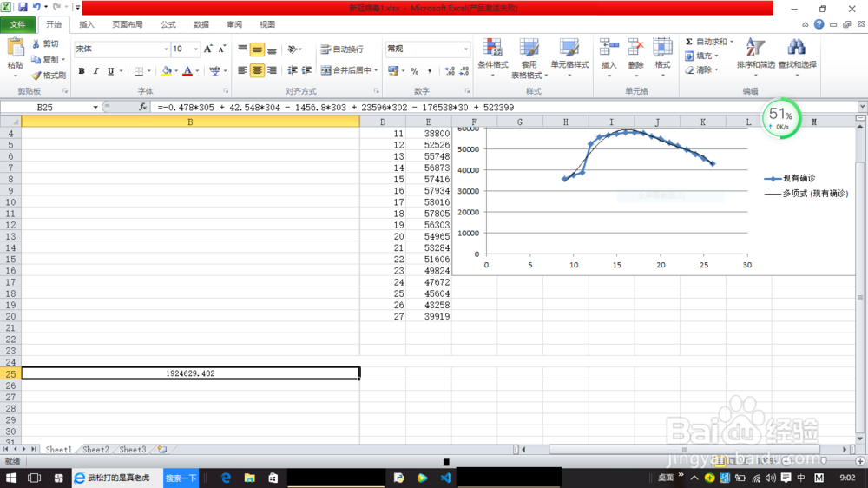Expand the Clear (清除) dropdown

point(716,69)
